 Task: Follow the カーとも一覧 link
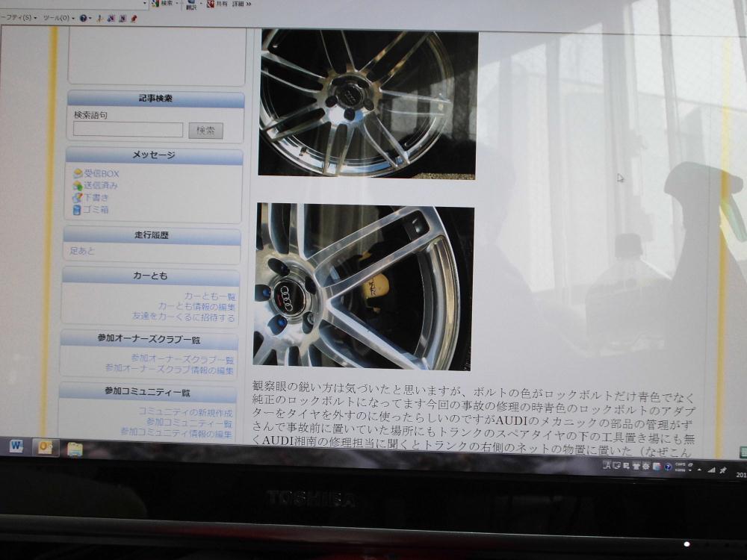click(x=209, y=296)
